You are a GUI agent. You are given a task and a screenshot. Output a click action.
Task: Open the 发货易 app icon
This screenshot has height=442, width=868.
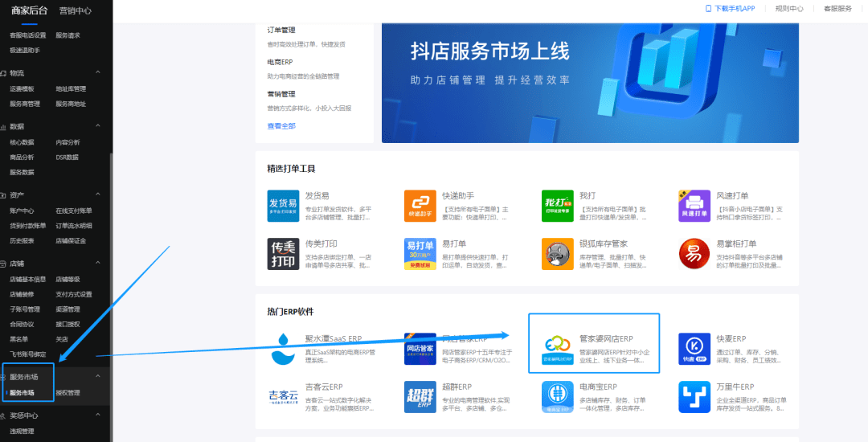(283, 206)
